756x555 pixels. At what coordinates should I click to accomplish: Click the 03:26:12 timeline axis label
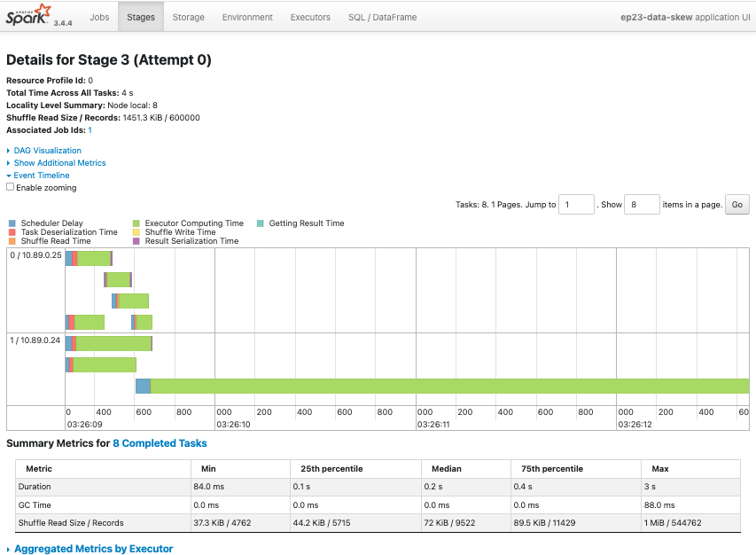[635, 425]
